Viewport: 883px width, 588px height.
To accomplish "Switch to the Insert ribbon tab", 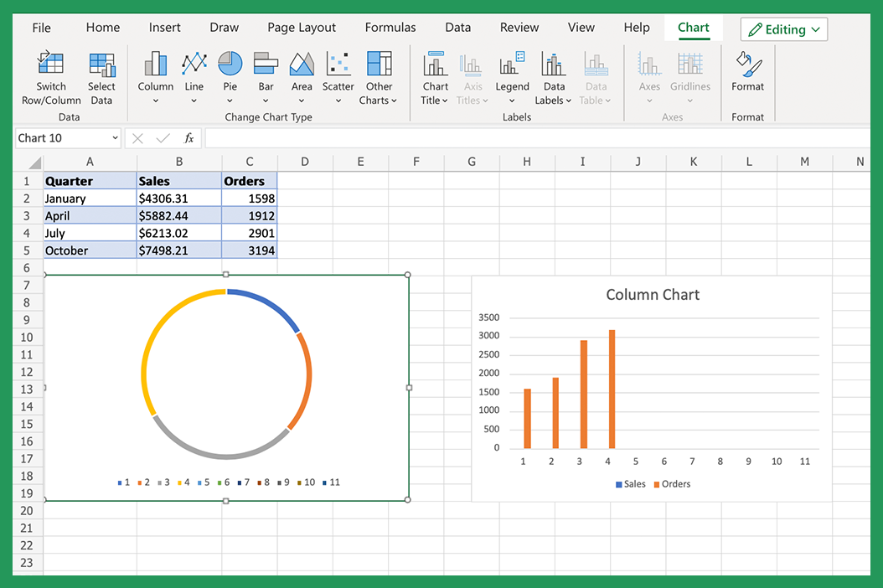I will click(164, 27).
